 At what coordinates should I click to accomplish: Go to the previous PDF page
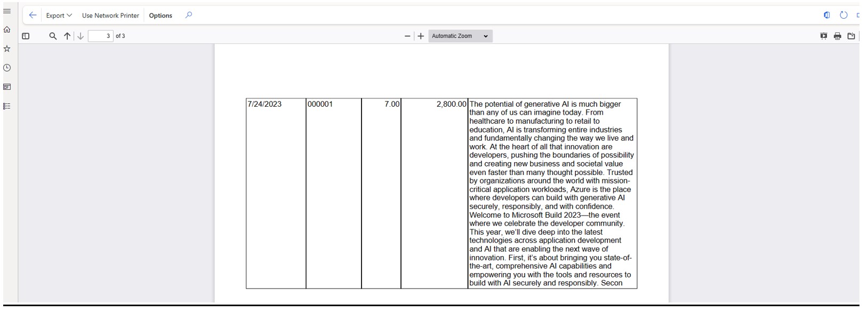tap(67, 36)
